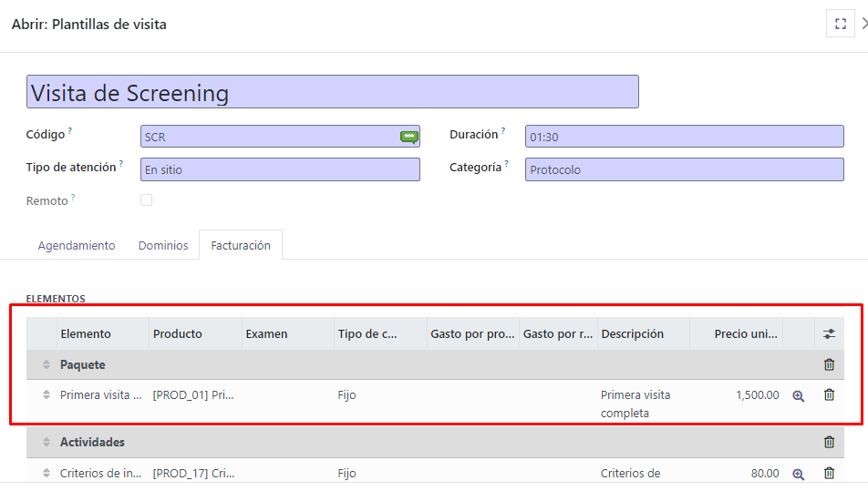Open price detail magnifier for Primera visita
Viewport: 868px width, 491px height.
pyautogui.click(x=799, y=396)
